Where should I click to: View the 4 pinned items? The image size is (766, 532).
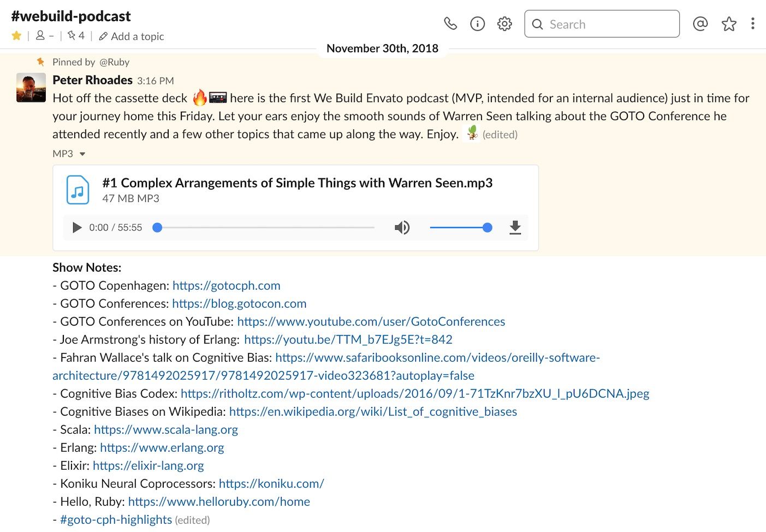(x=76, y=36)
